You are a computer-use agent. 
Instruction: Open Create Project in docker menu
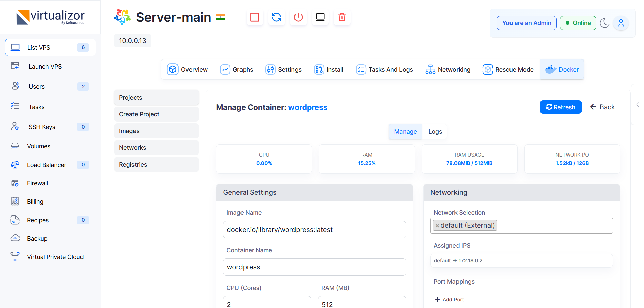[x=156, y=114]
